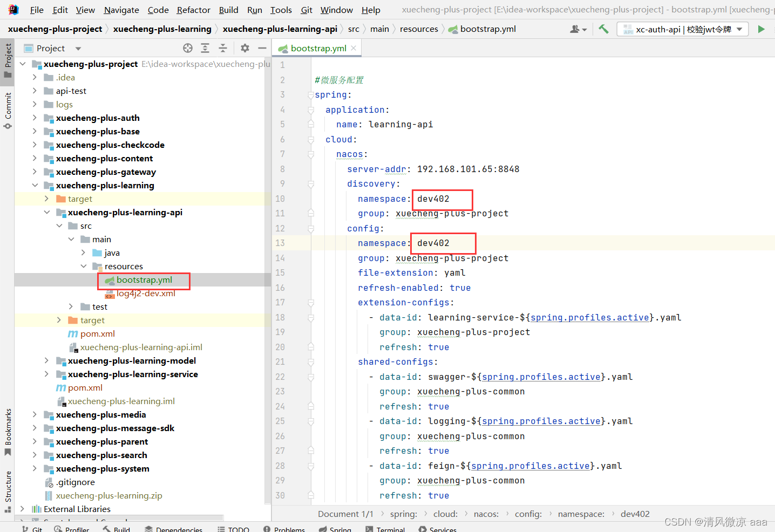The height and width of the screenshot is (532, 775).
Task: Open the Commit tool window sidebar button
Action: [8, 111]
